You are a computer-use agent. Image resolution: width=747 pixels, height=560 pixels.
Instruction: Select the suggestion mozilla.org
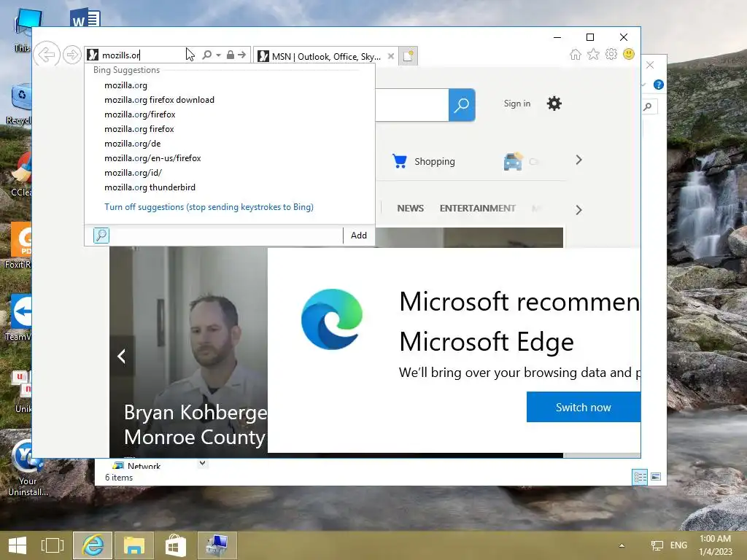[125, 85]
